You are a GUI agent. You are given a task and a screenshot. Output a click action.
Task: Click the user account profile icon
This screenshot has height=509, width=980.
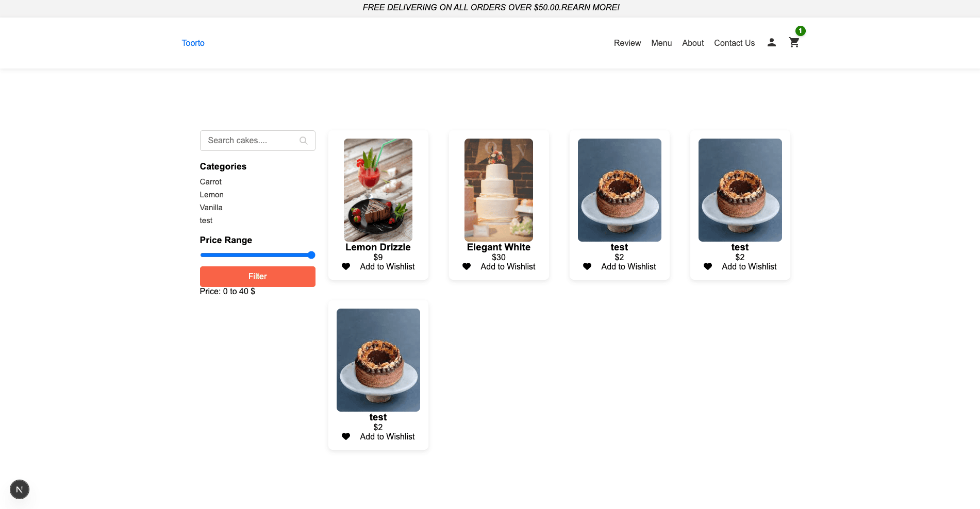771,43
